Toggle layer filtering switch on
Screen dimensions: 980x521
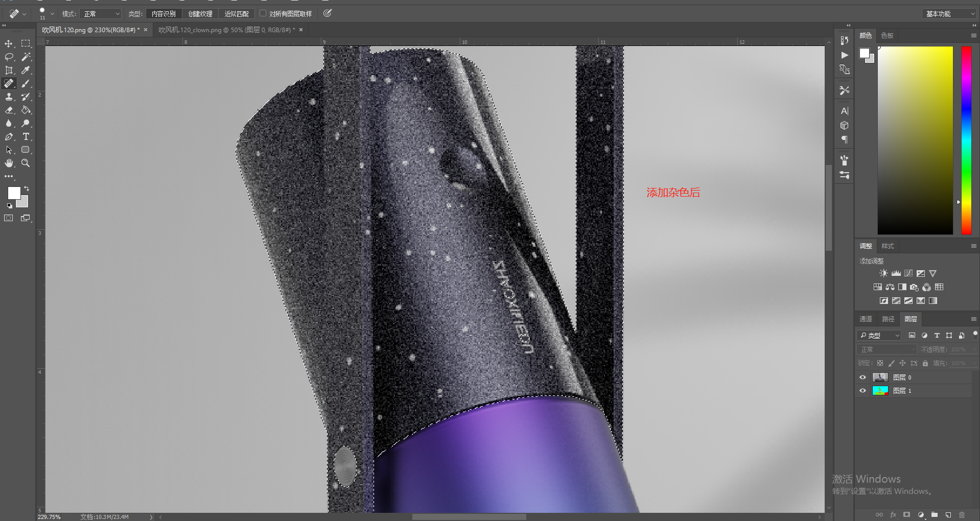tap(975, 335)
